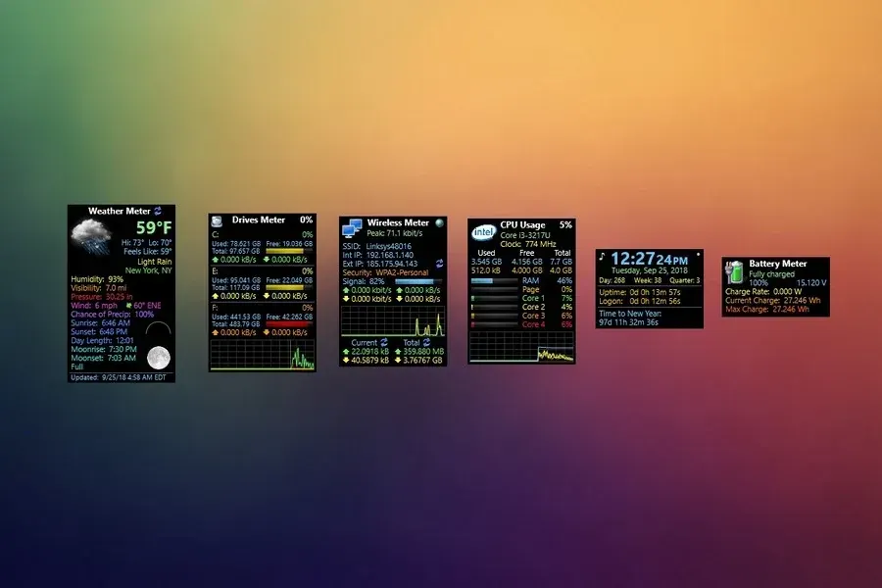The image size is (882, 588).
Task: Click the Weather Meter title
Action: [x=120, y=211]
